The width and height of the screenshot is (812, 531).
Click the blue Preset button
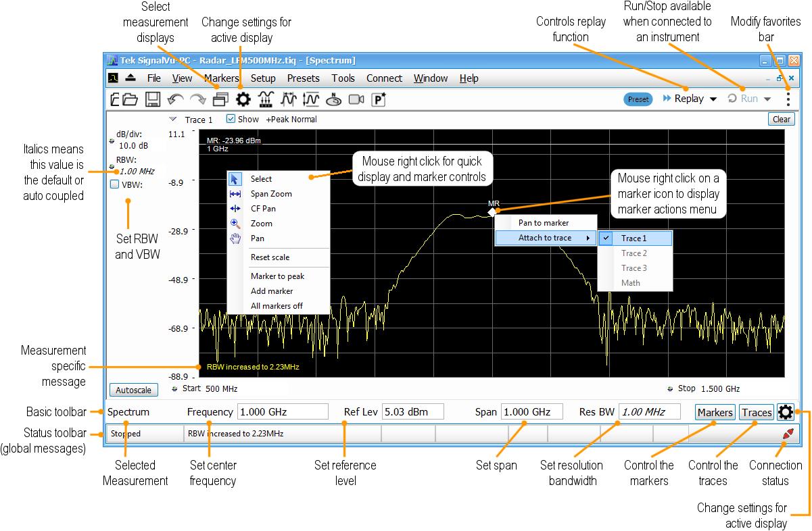638,99
